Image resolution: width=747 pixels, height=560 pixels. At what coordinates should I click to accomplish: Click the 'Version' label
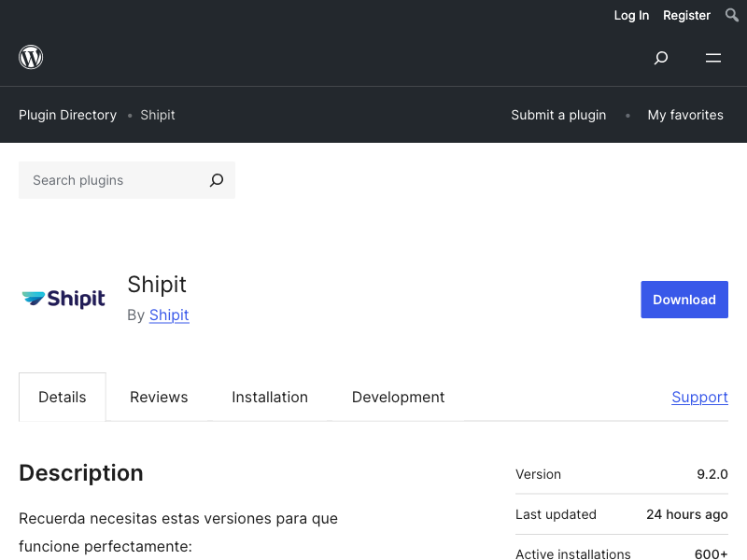(x=538, y=474)
